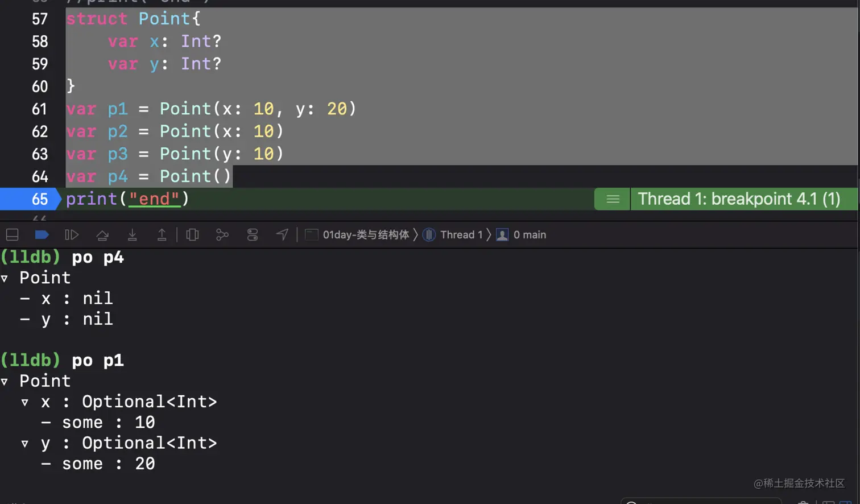
Task: Step into the function call
Action: click(132, 234)
